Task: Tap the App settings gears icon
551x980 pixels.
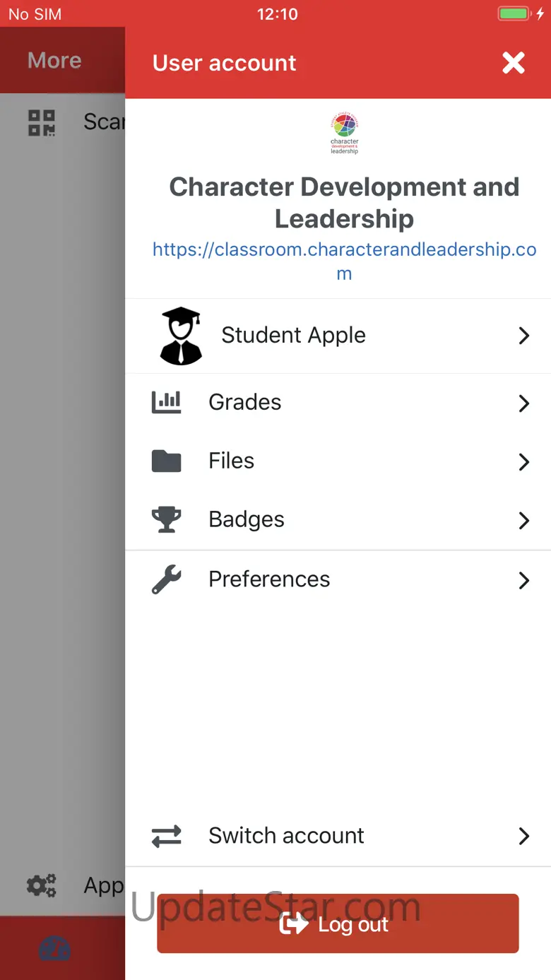Action: pyautogui.click(x=42, y=885)
